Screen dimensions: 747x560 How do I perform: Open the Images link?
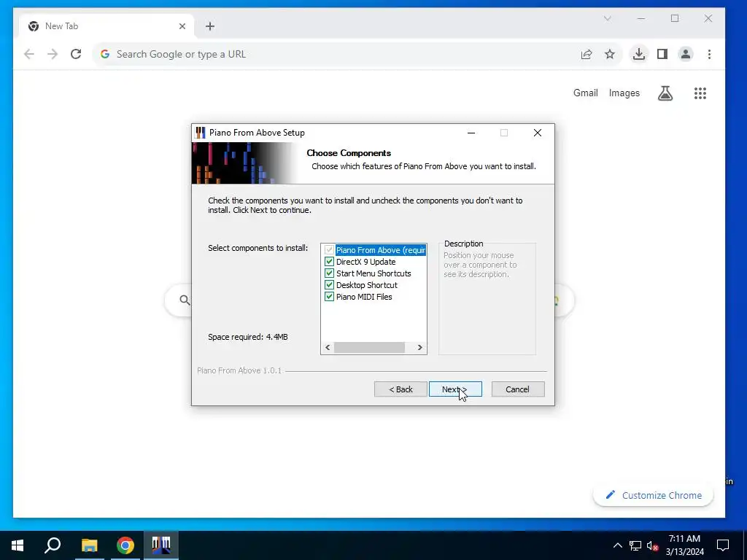624,93
